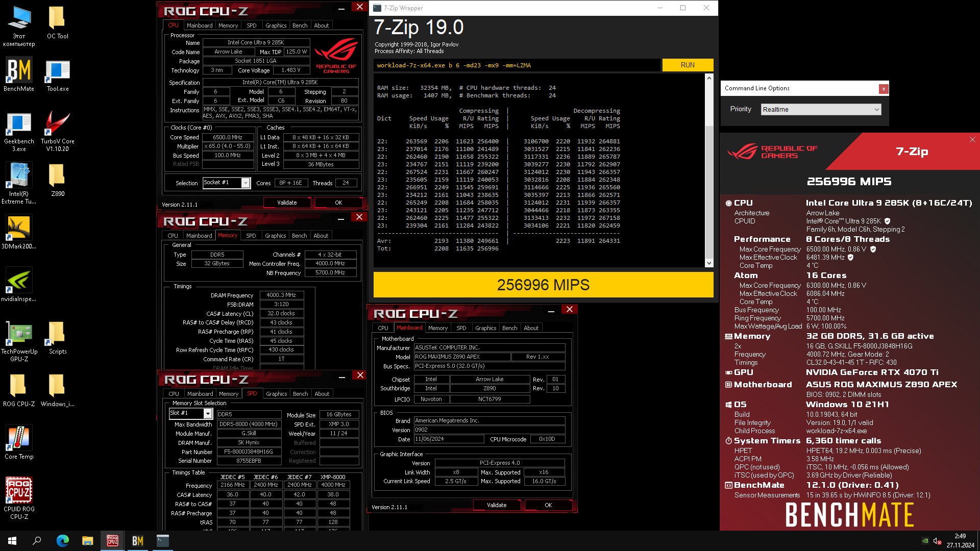Open the BenchMate desktop shortcut
This screenshot has width=980, height=551.
click(x=19, y=74)
